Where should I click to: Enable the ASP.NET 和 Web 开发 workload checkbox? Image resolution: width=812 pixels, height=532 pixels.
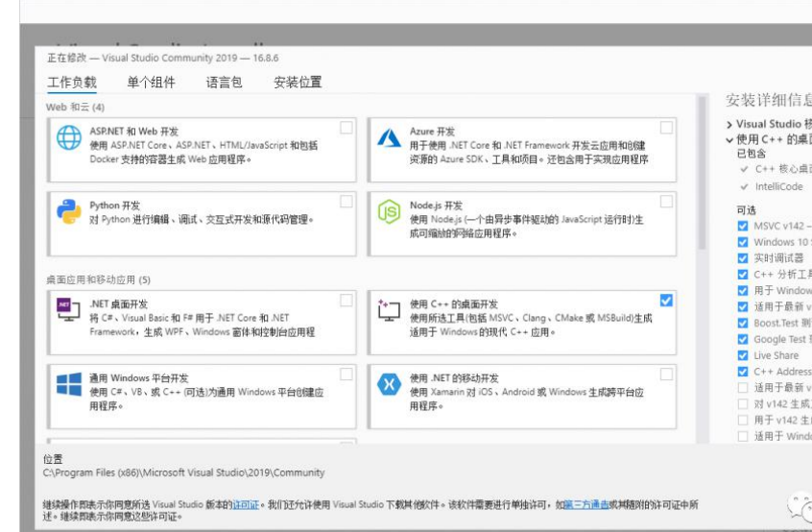(346, 128)
